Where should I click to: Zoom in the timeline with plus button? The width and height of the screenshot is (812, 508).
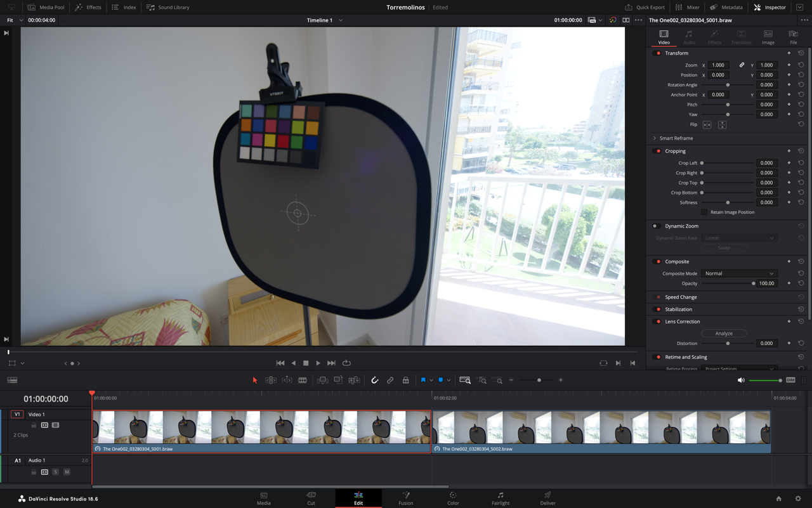click(x=561, y=381)
